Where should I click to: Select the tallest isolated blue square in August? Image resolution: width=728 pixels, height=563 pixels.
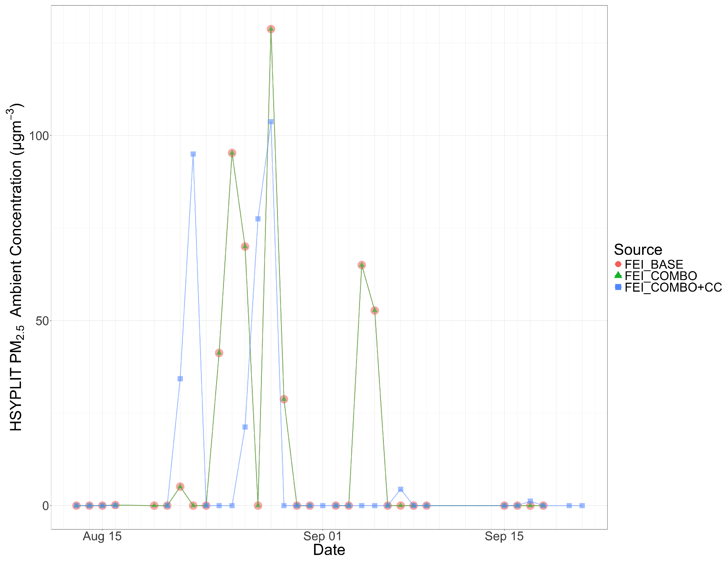(193, 154)
